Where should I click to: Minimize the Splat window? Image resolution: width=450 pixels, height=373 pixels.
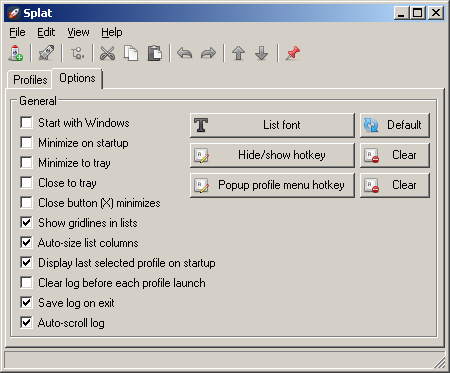tap(402, 13)
